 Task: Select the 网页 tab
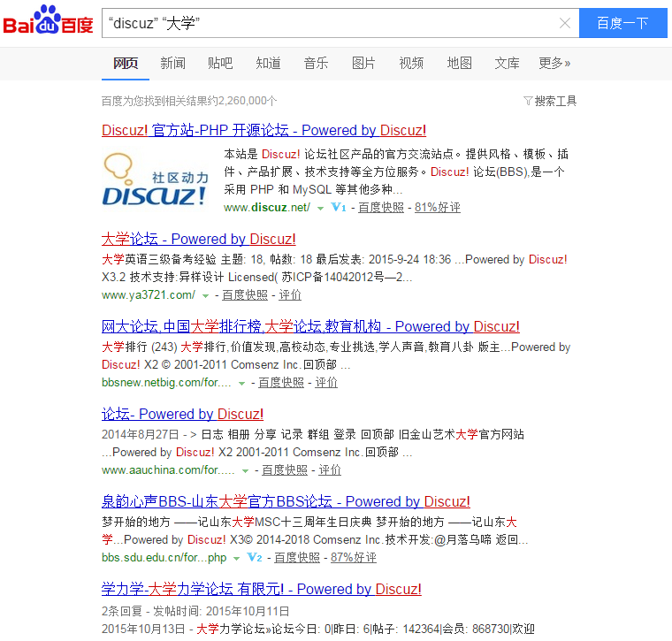pos(126,64)
